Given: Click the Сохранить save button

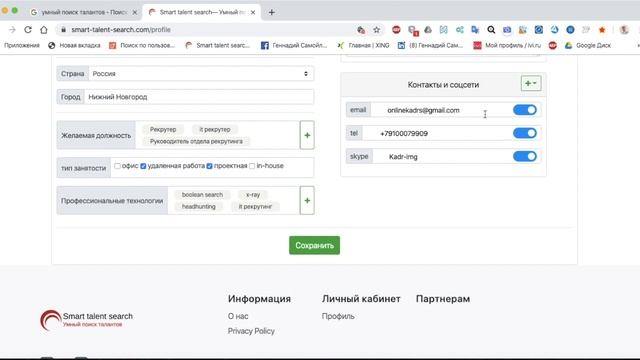Looking at the screenshot, I should tap(314, 245).
